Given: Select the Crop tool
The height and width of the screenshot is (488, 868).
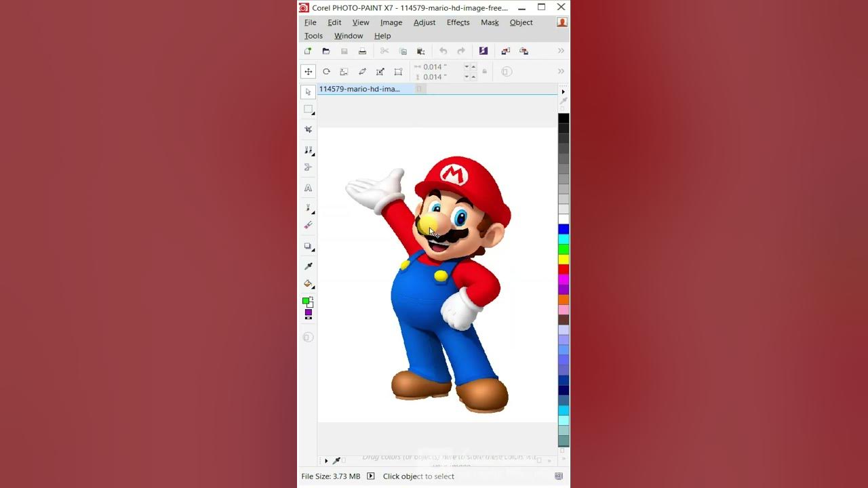Looking at the screenshot, I should tap(308, 129).
